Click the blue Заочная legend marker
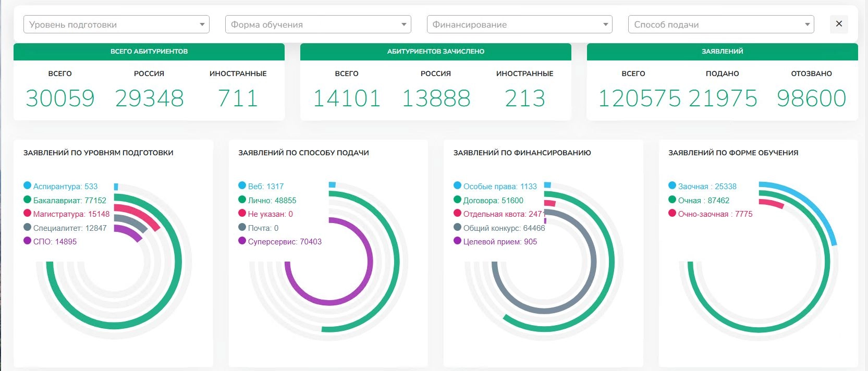Screen dimensions: 868x371 click(x=672, y=185)
